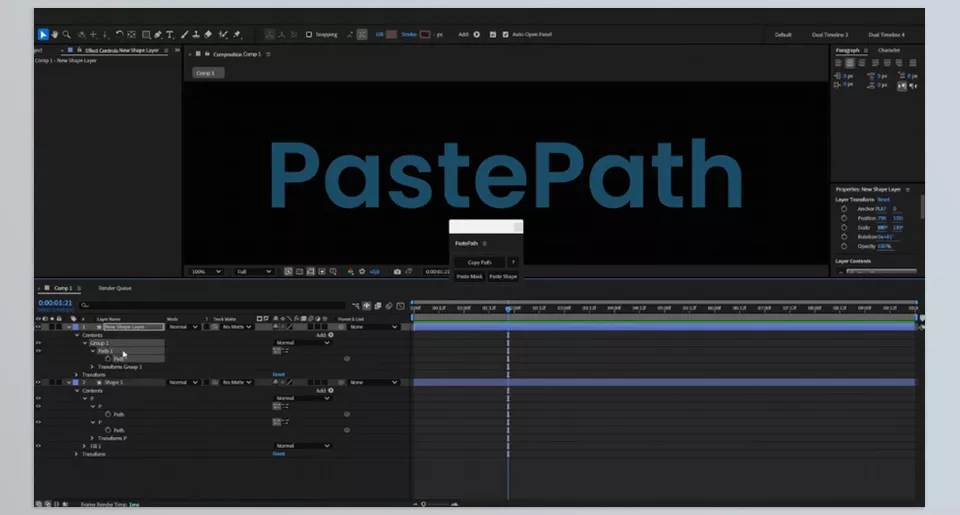The image size is (960, 515).
Task: Open the Fill color swatch
Action: [x=391, y=35]
